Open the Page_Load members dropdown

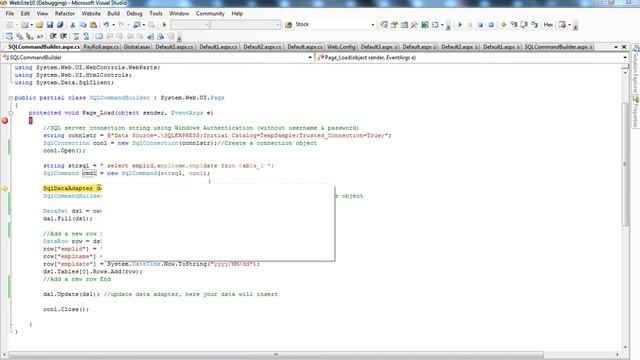tap(625, 58)
